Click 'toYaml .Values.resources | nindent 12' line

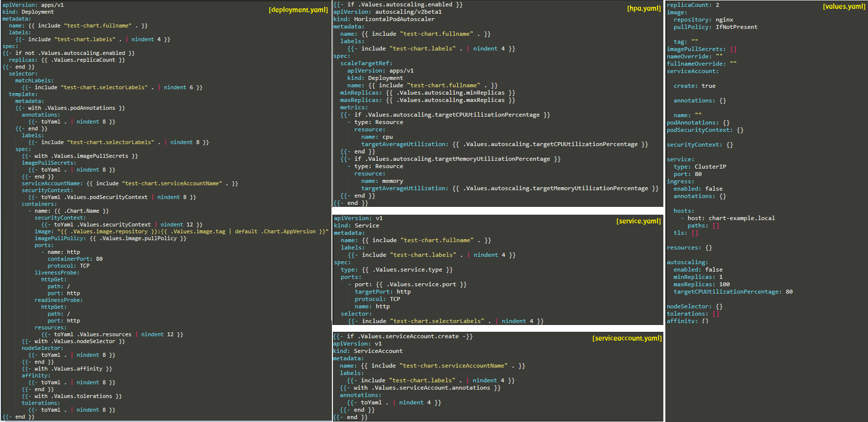coord(112,334)
